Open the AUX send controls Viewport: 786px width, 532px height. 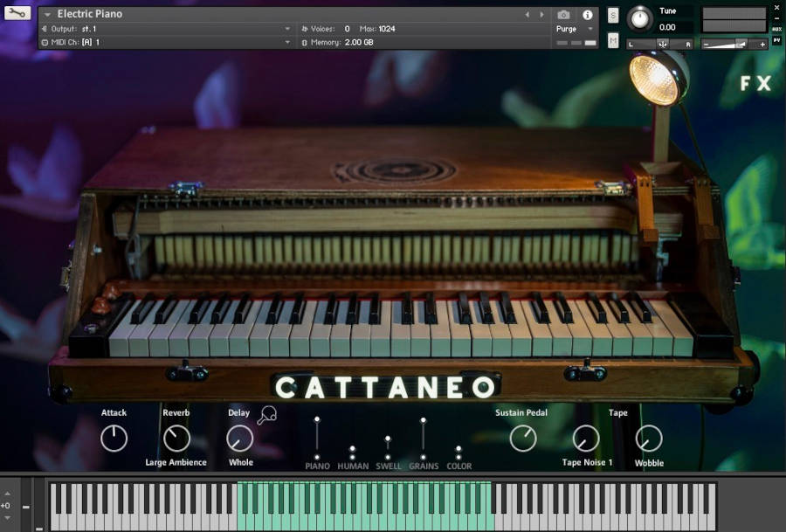(776, 28)
